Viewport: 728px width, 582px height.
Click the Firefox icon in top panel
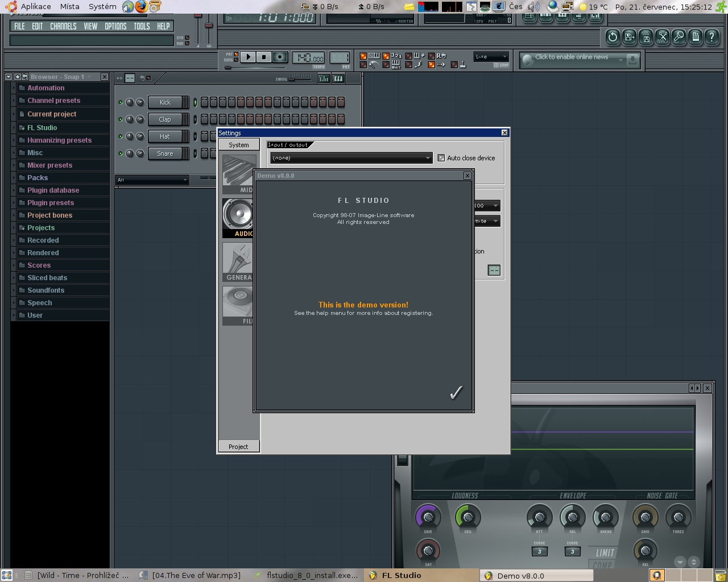142,7
